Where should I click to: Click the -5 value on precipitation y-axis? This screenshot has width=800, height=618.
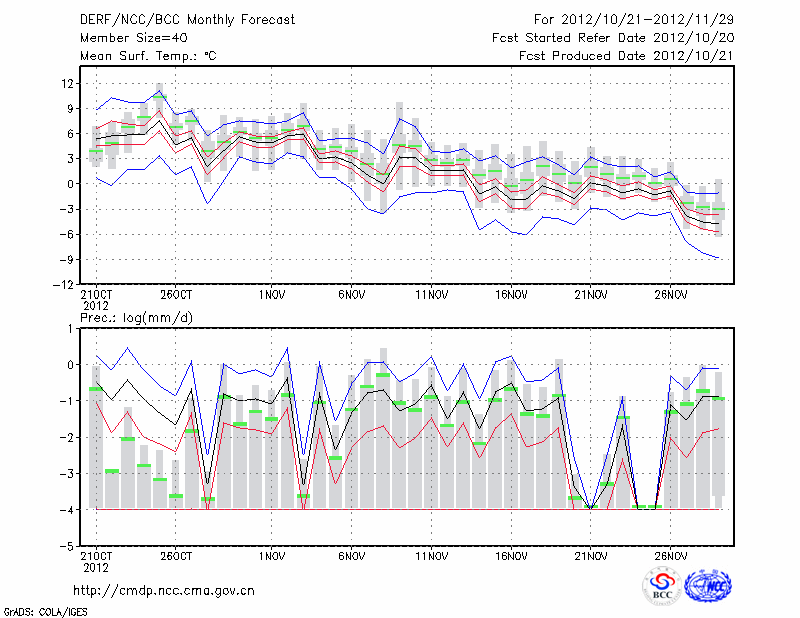(68, 547)
